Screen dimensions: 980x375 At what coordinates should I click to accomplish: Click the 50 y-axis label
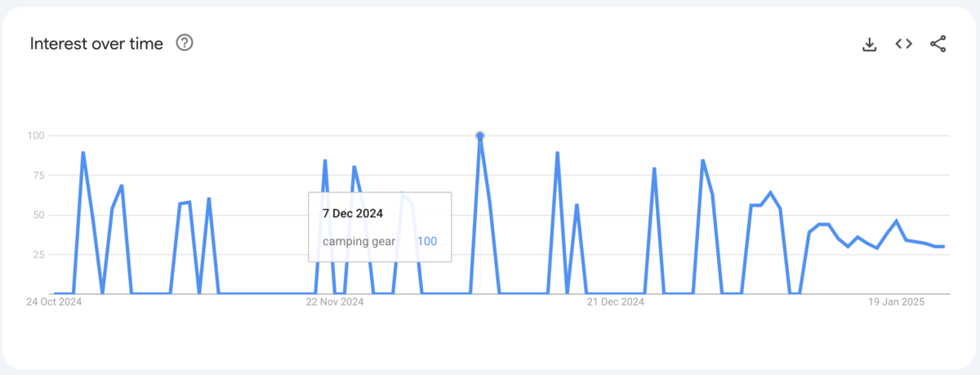[40, 216]
